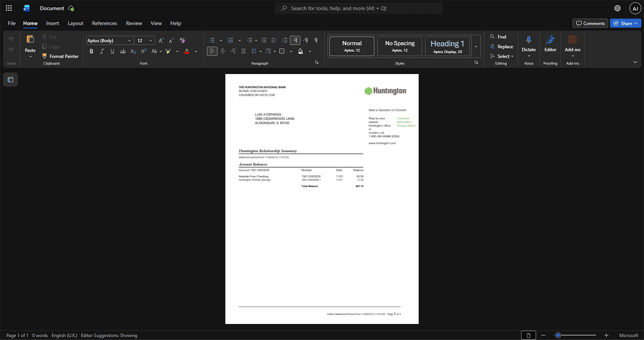Click page view icon in status bar

click(x=528, y=335)
